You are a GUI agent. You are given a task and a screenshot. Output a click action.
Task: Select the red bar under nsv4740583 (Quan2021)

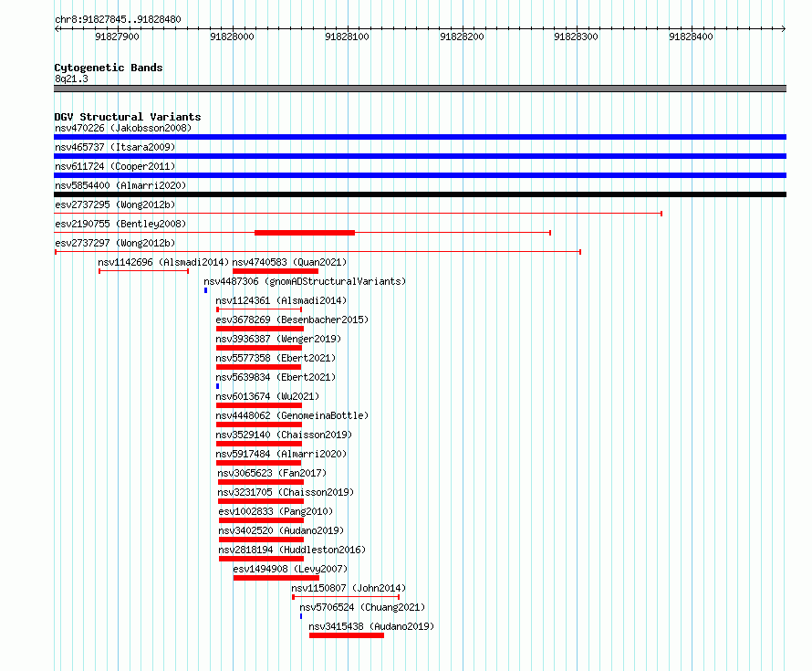tap(276, 271)
